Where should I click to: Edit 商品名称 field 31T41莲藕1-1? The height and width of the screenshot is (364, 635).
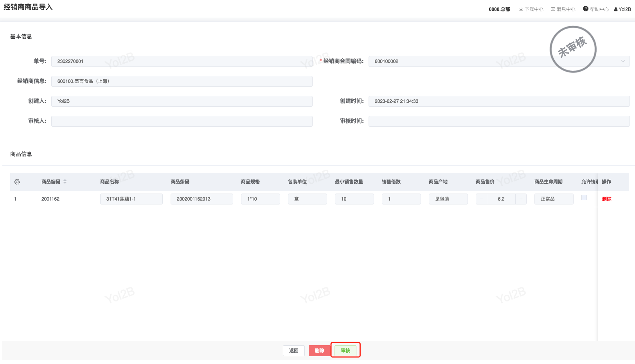click(x=131, y=199)
